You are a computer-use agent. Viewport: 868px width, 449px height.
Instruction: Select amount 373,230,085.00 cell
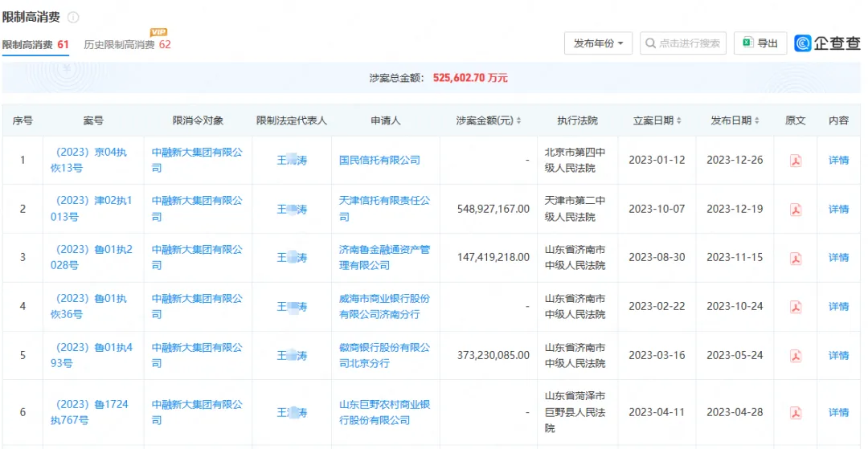[x=493, y=355]
